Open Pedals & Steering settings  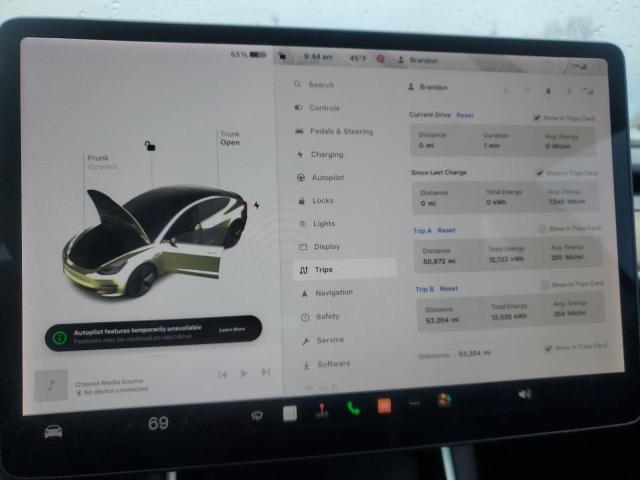click(x=334, y=131)
